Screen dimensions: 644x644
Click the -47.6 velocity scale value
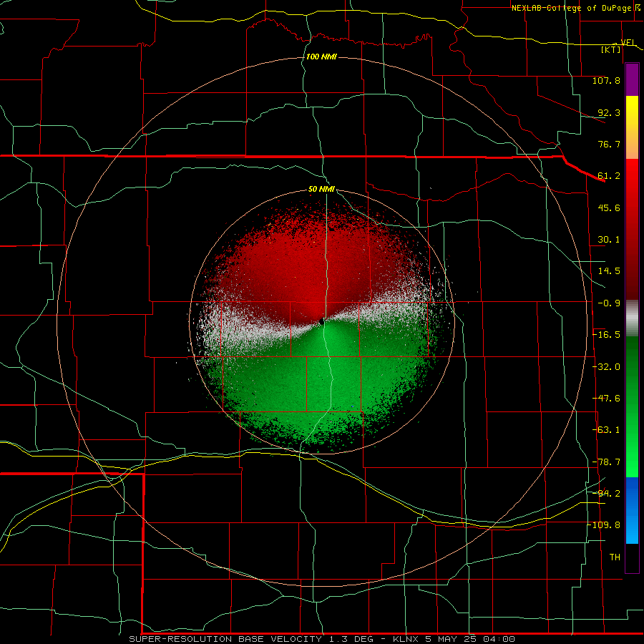(606, 399)
